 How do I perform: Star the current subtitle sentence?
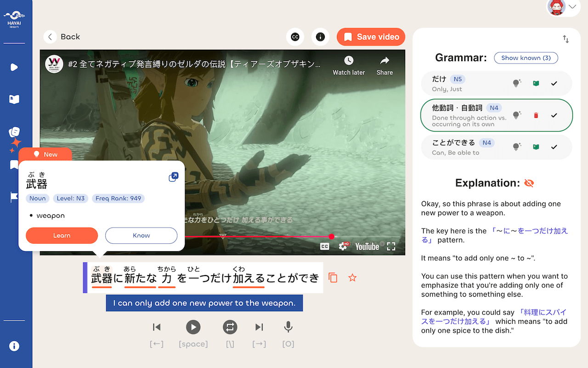pos(352,277)
